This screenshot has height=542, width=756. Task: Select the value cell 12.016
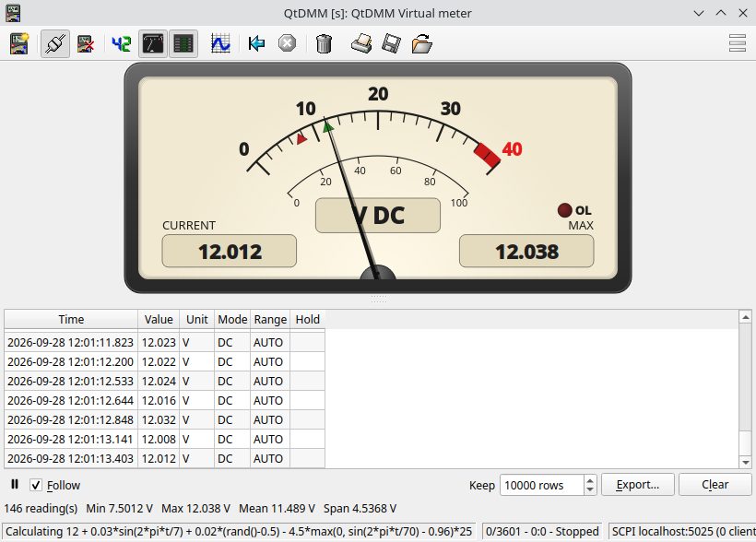pos(159,400)
